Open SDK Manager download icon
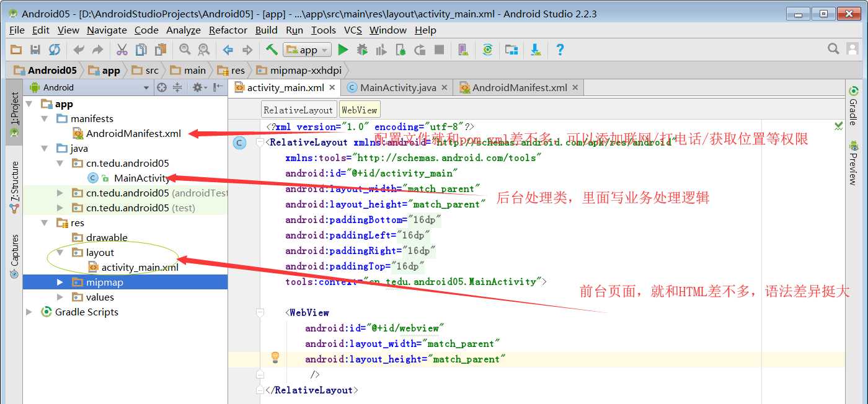Image resolution: width=868 pixels, height=404 pixels. (536, 50)
